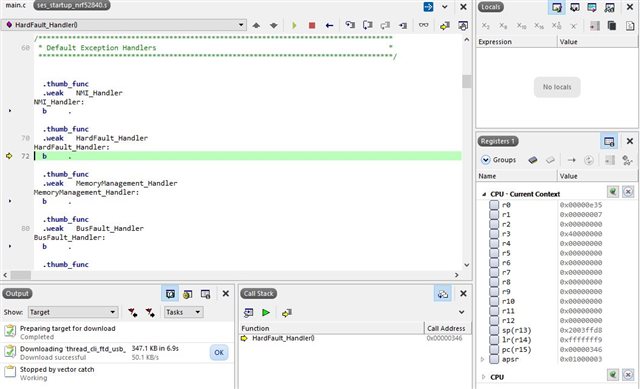Go to next function with down arrow
This screenshot has width=640, height=389.
tap(273, 25)
